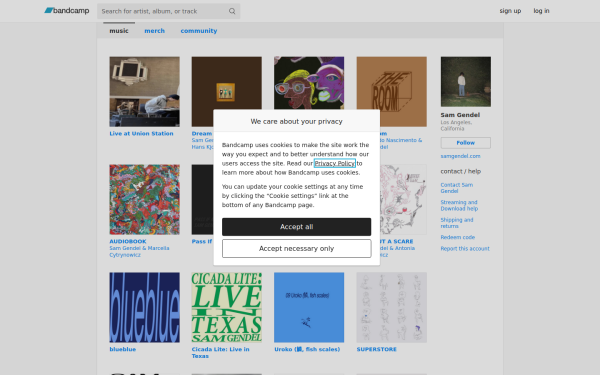Open the Streaming and Download help link
The image size is (600, 375).
click(x=459, y=205)
